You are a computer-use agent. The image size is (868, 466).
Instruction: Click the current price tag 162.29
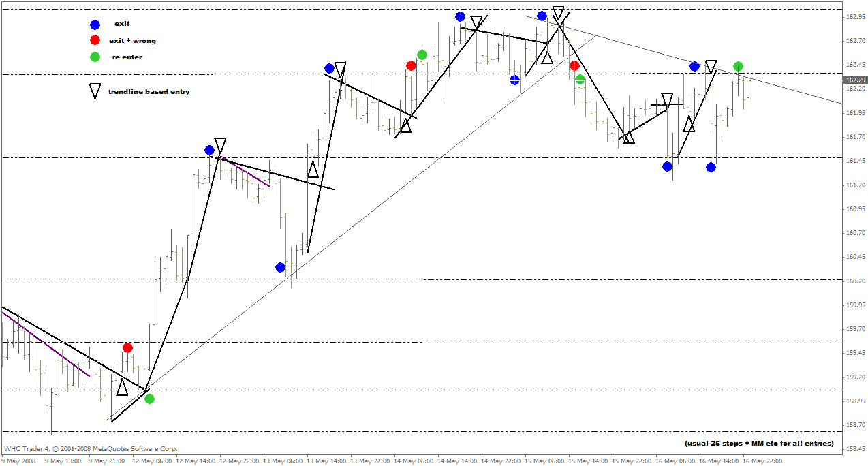coord(855,80)
